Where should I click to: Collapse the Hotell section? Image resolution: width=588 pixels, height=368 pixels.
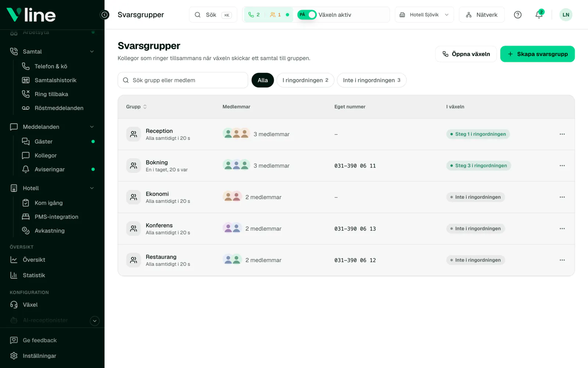pyautogui.click(x=92, y=188)
